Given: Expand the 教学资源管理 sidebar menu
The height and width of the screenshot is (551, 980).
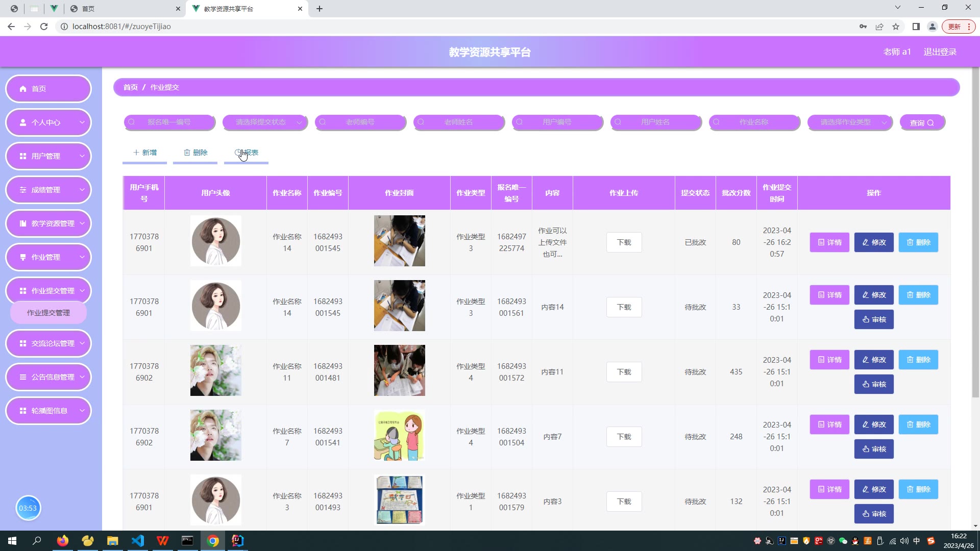Looking at the screenshot, I should [48, 223].
